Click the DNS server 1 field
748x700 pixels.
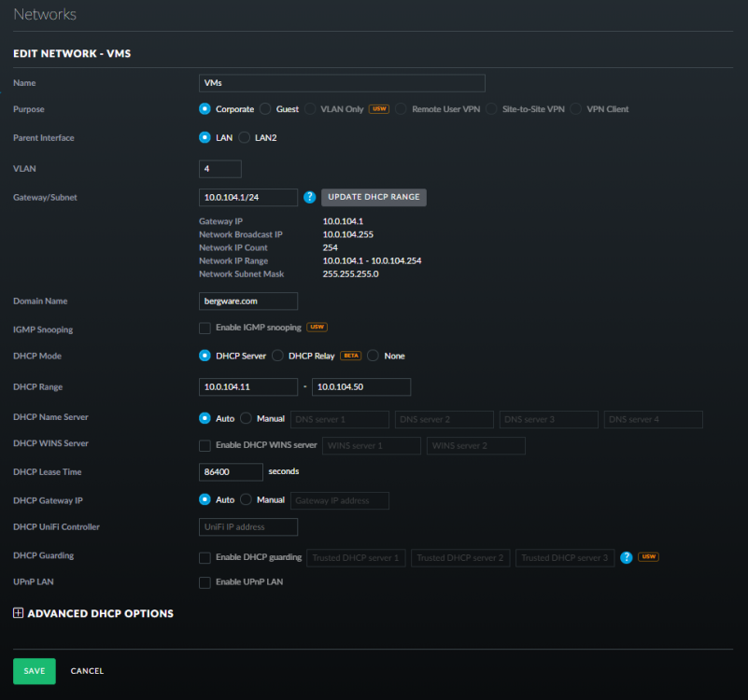pos(340,420)
